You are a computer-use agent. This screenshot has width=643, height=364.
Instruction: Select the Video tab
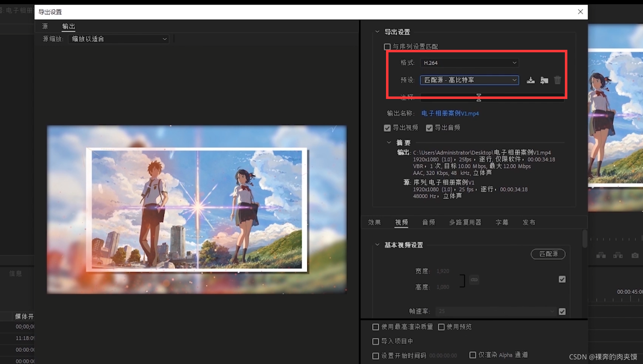pyautogui.click(x=402, y=222)
